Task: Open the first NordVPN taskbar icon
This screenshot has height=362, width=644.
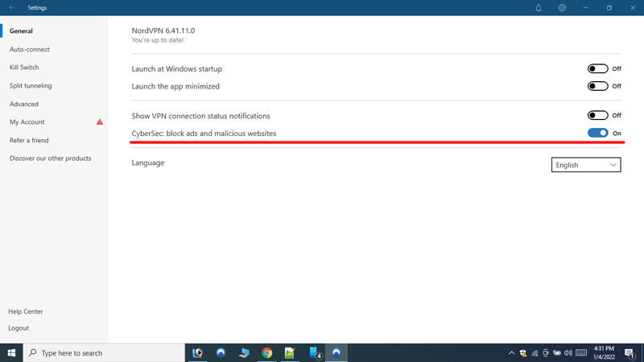Action: [221, 353]
